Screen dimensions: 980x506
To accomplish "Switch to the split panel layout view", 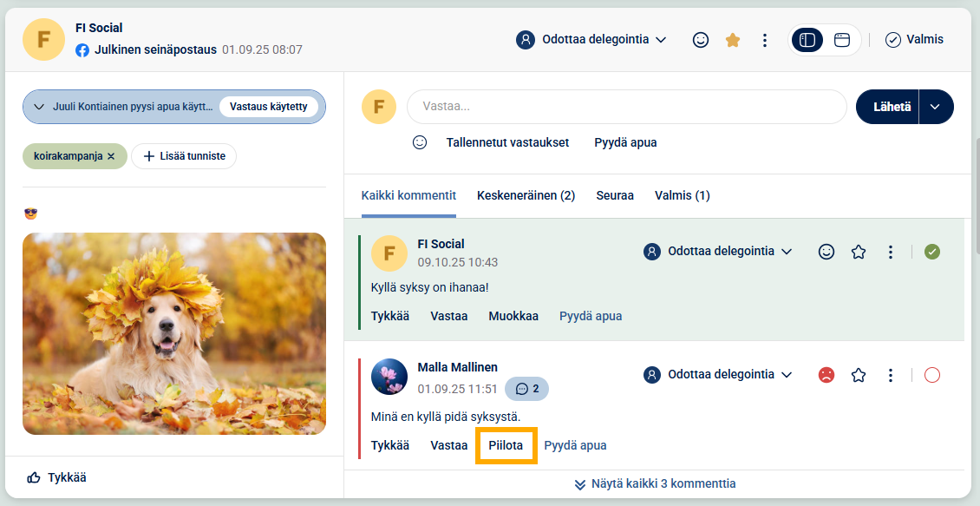I will pyautogui.click(x=807, y=40).
